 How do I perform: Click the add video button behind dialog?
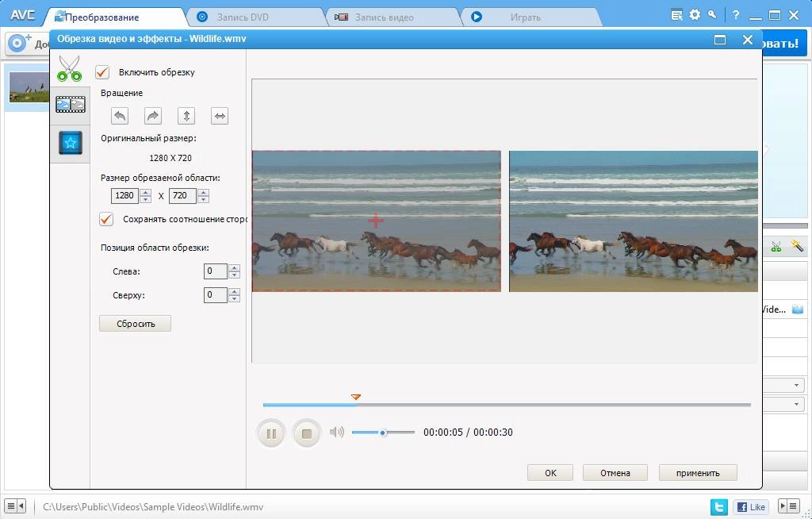click(26, 44)
